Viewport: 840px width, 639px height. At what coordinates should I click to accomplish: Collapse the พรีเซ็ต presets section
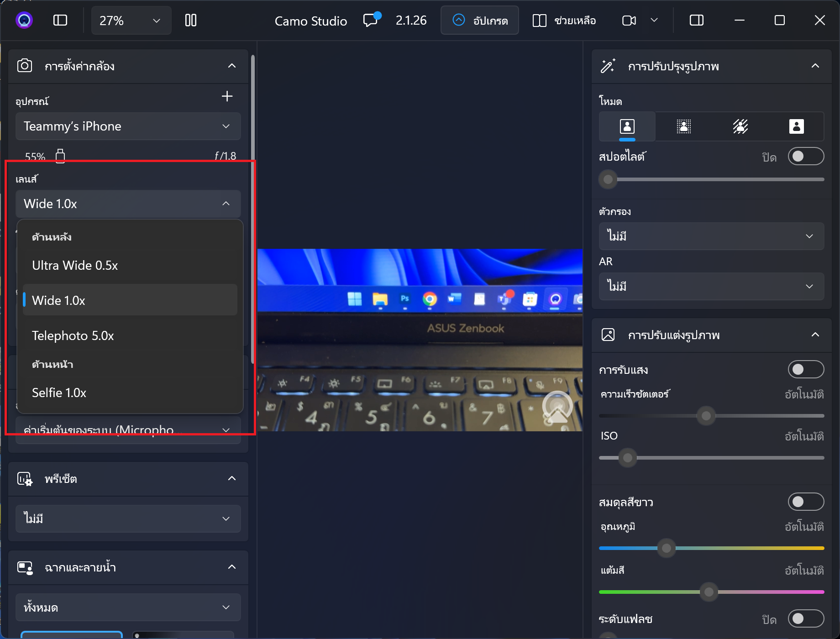coord(232,478)
